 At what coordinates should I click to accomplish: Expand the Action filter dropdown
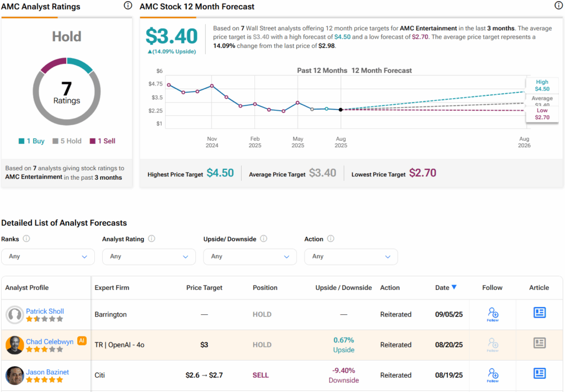point(351,256)
